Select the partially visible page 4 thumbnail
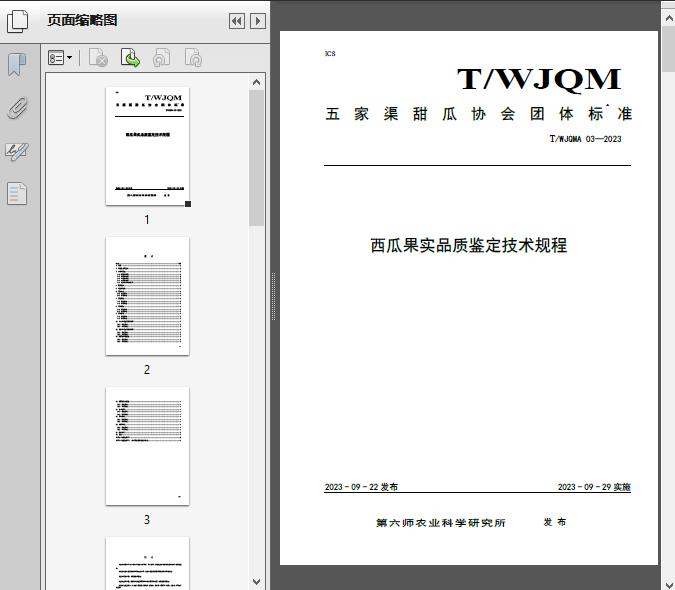This screenshot has height=590, width=675. click(147, 563)
